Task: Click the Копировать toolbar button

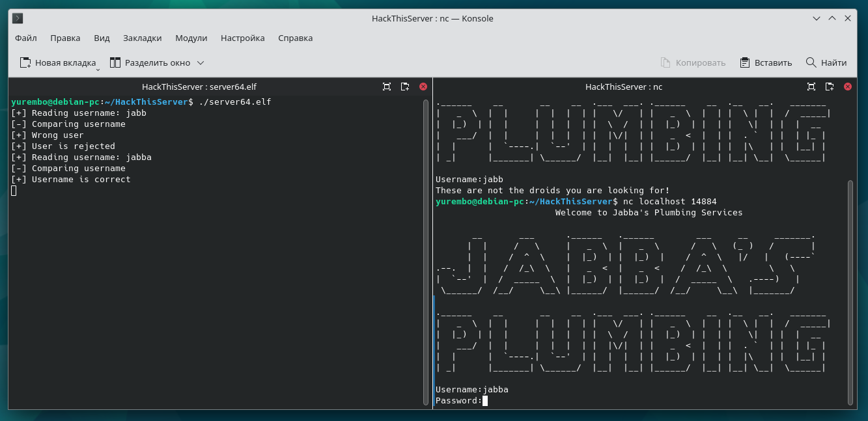Action: point(693,62)
